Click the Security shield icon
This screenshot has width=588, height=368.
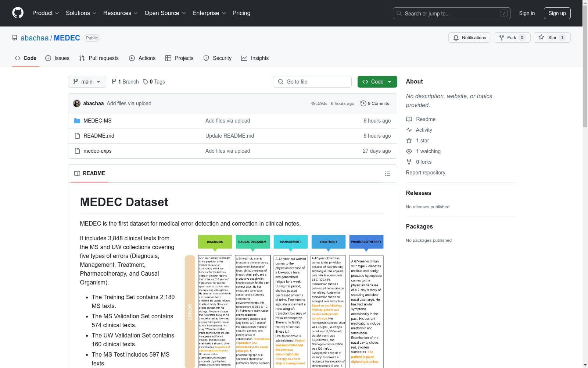point(206,58)
